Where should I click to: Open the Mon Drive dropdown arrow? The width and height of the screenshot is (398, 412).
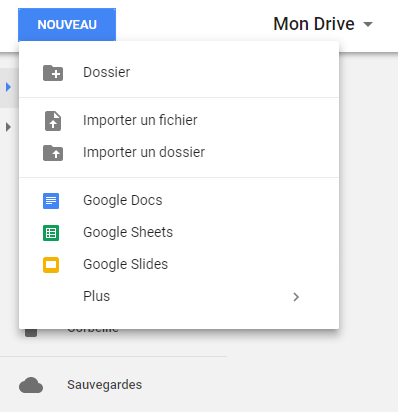point(368,24)
